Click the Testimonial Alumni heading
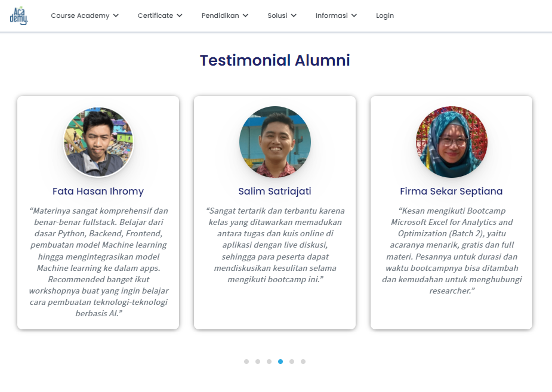 click(275, 60)
